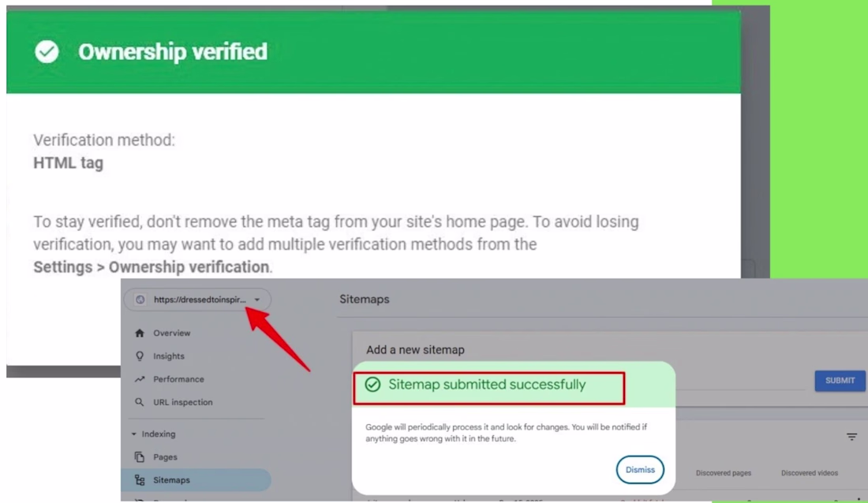This screenshot has height=503, width=868.
Task: Click the Sitemaps page title
Action: tap(365, 300)
